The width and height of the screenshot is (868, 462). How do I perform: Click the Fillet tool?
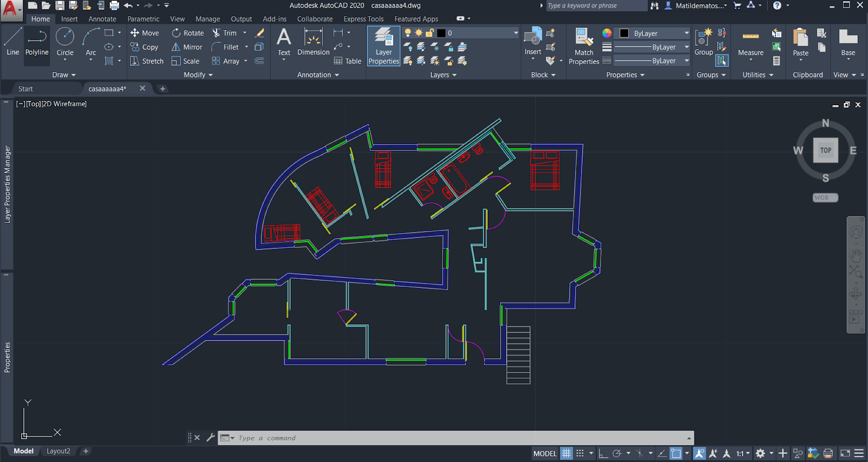pos(225,47)
